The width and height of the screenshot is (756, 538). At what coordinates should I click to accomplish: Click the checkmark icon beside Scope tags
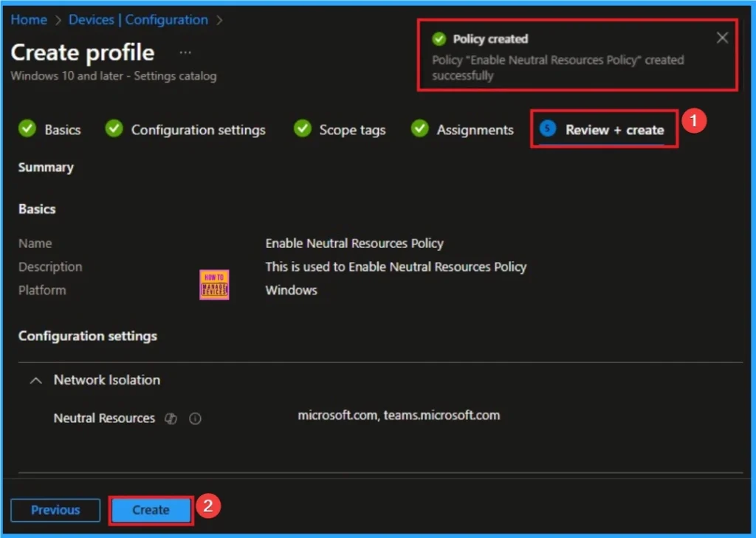click(302, 129)
